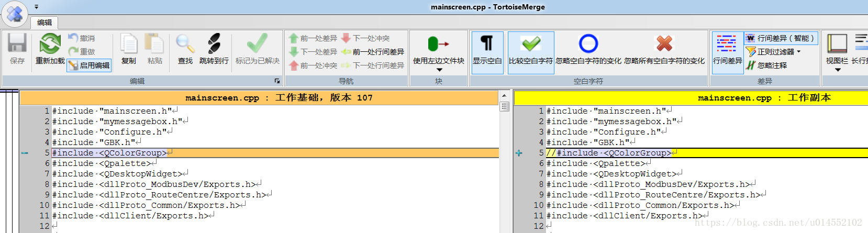Click left pane line 2 mymessagebox.h include

(120, 121)
